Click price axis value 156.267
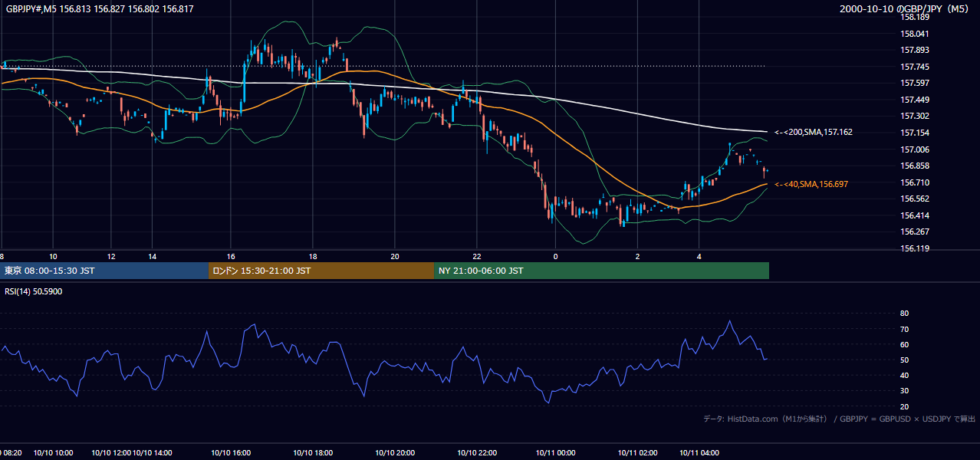980x460 pixels. tap(915, 232)
